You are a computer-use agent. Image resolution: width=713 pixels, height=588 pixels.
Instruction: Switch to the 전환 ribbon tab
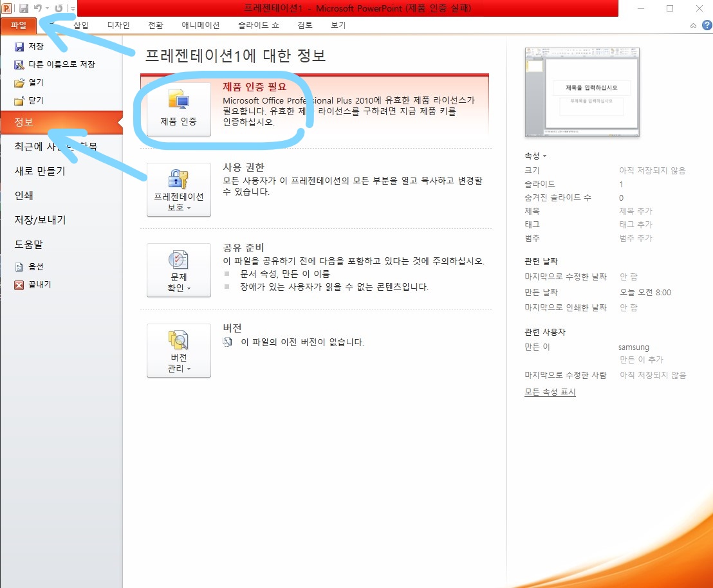pos(156,25)
